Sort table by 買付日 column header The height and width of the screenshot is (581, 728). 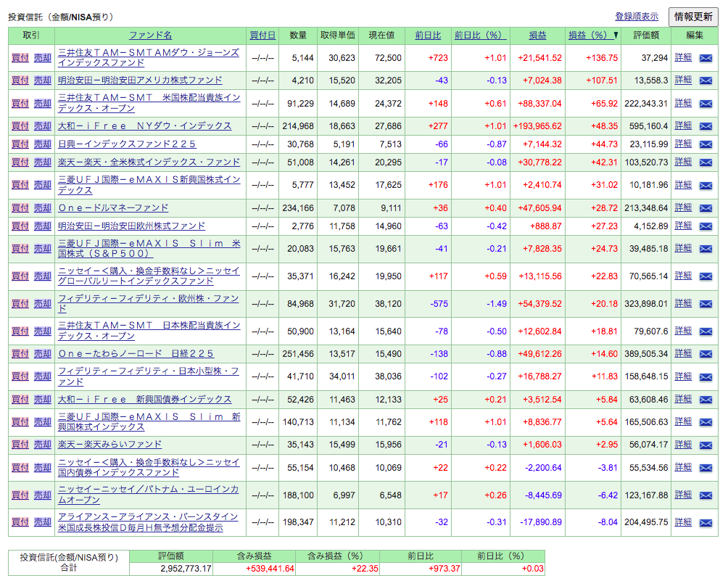[x=262, y=36]
